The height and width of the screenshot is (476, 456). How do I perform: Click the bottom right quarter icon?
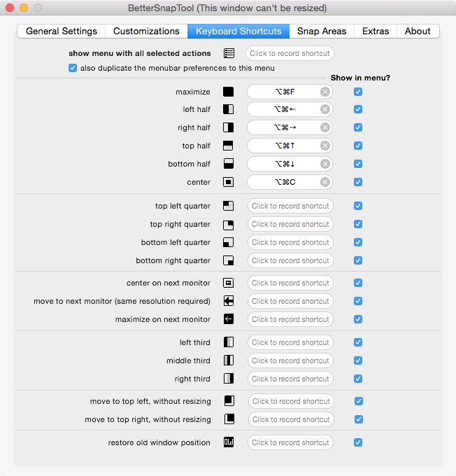pyautogui.click(x=228, y=260)
